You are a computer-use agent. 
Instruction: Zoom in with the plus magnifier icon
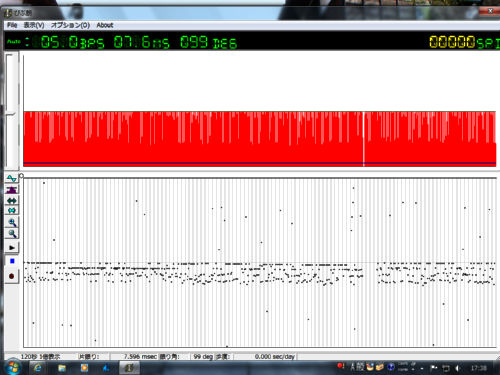pos(12,222)
